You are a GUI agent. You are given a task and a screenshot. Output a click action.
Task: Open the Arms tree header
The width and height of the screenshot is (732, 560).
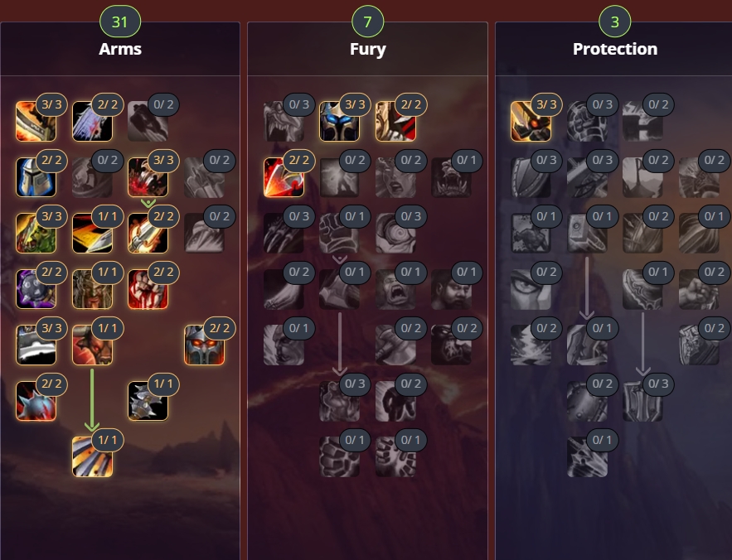point(120,49)
